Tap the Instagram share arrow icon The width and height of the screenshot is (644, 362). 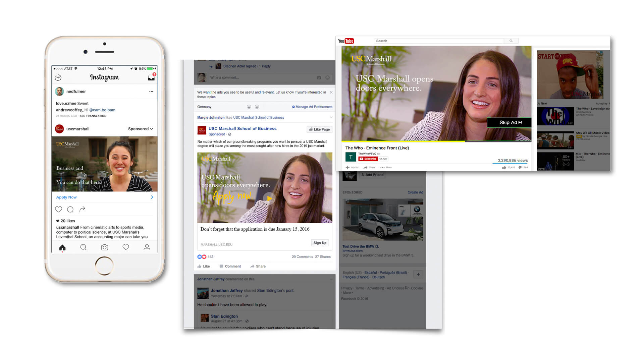[x=82, y=209]
